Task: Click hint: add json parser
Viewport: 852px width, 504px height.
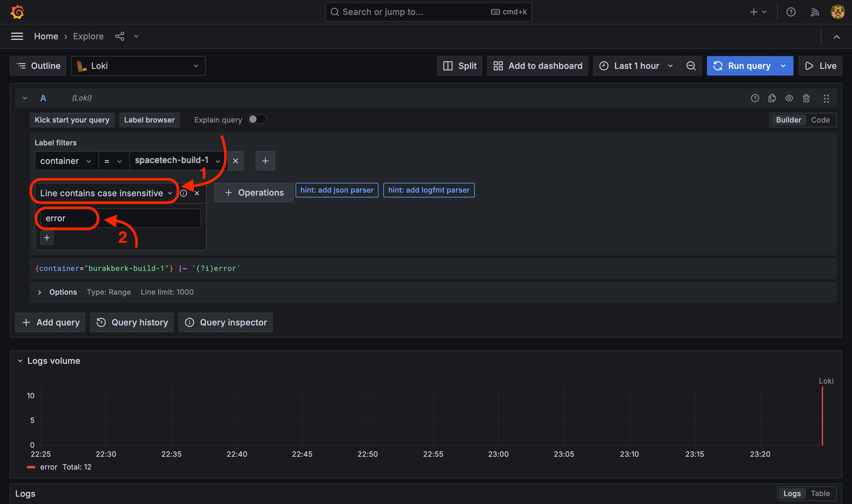Action: 337,190
